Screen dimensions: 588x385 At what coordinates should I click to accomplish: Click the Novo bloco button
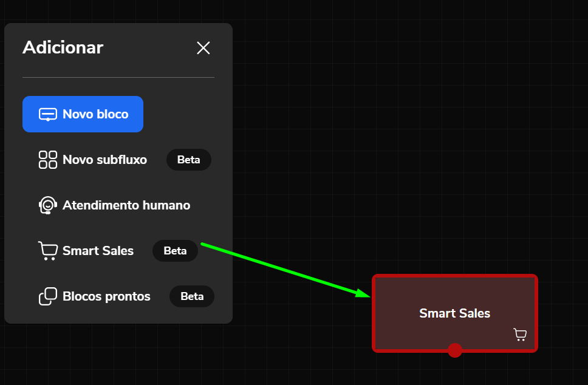pyautogui.click(x=83, y=114)
